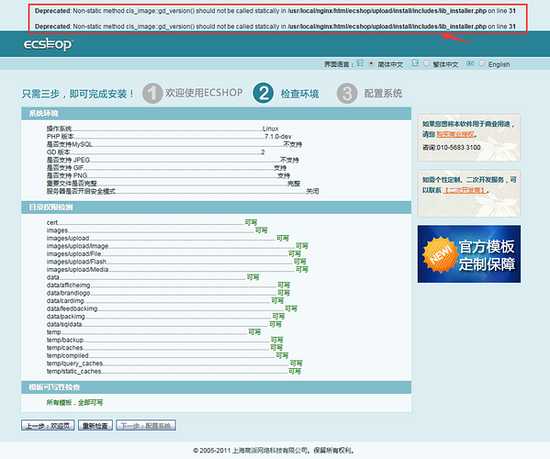The width and height of the screenshot is (550, 459).
Task: Click the 是否支持 PNG row label
Action: click(67, 175)
